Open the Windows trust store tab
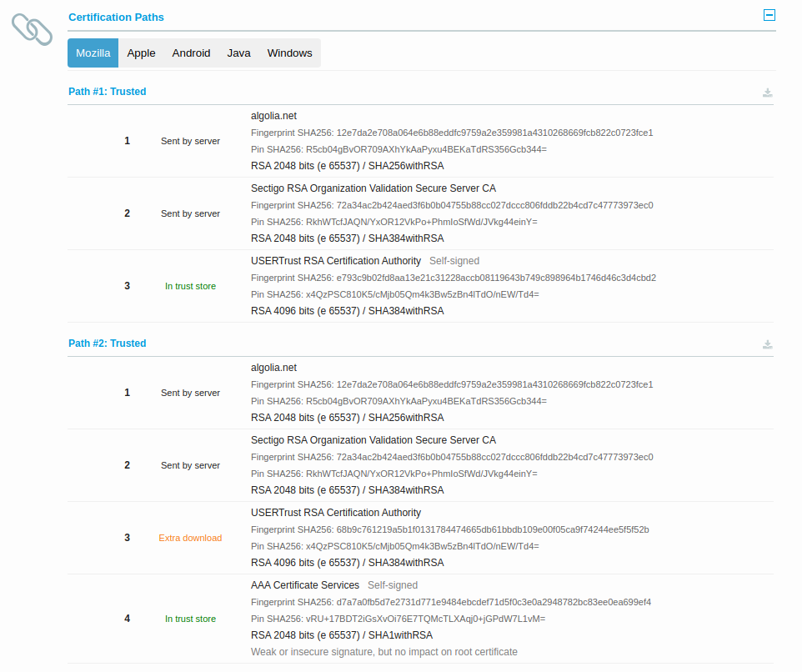The width and height of the screenshot is (802, 672). [x=289, y=53]
